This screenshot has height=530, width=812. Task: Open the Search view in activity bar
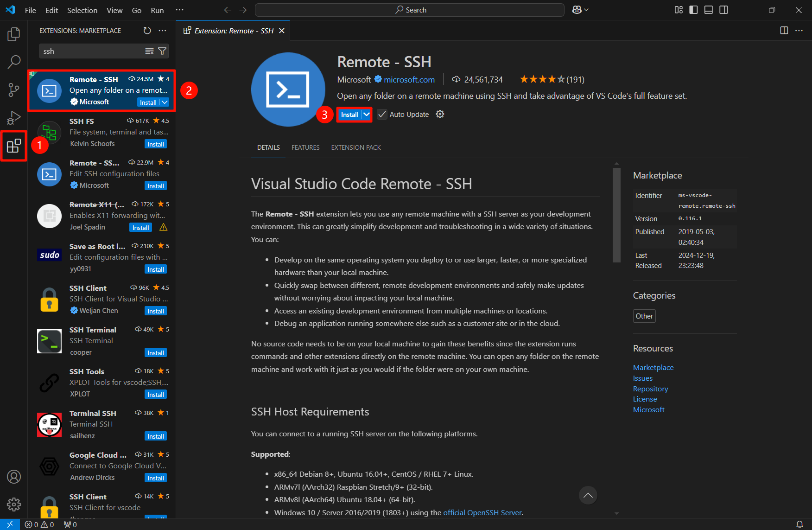(x=14, y=62)
